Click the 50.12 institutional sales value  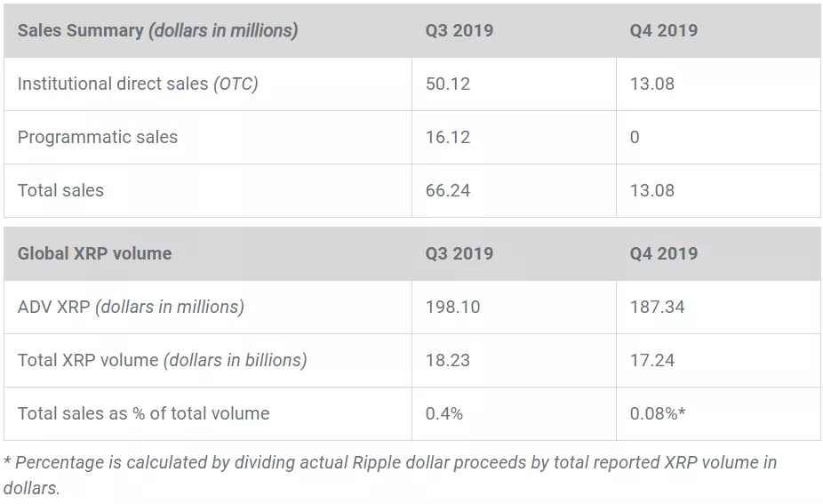click(x=448, y=84)
